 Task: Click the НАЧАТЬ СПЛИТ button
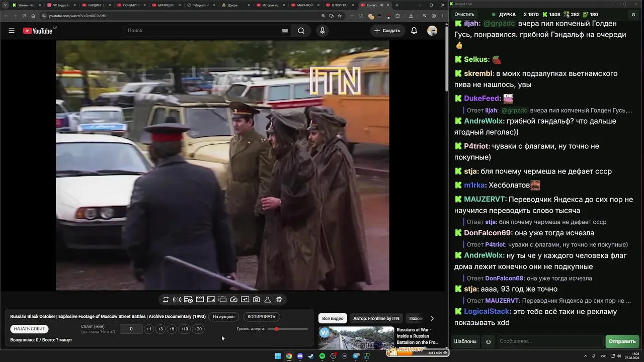pyautogui.click(x=30, y=329)
